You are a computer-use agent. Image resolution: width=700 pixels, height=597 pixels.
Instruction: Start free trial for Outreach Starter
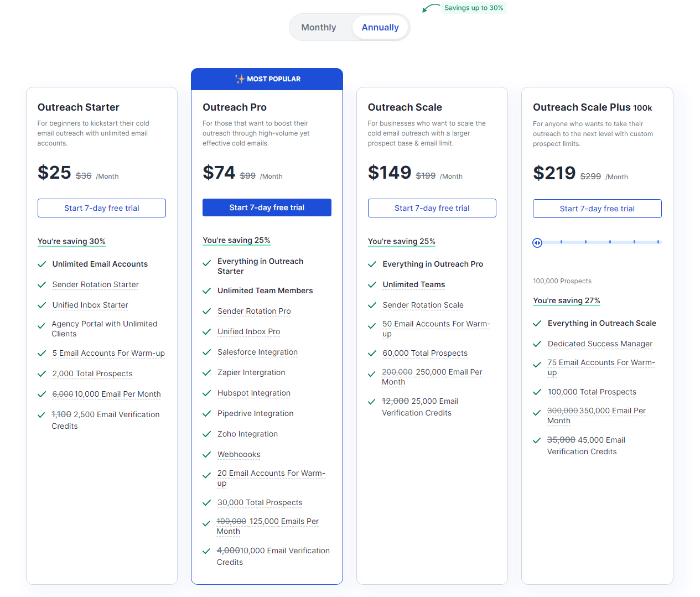pyautogui.click(x=101, y=207)
